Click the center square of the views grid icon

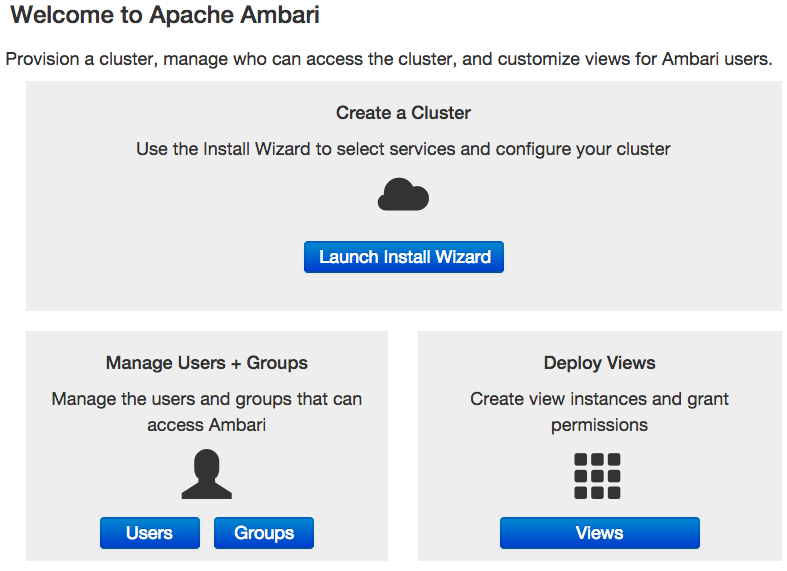(x=597, y=476)
